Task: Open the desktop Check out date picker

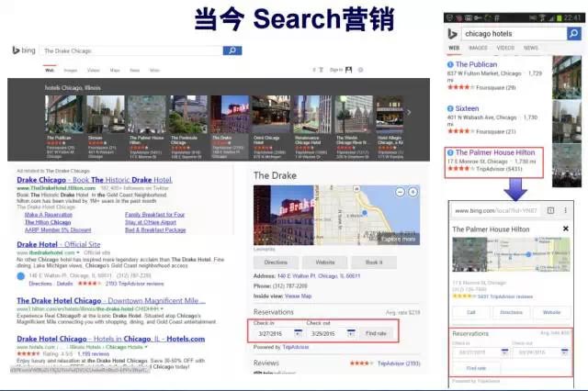Action: [x=349, y=332]
